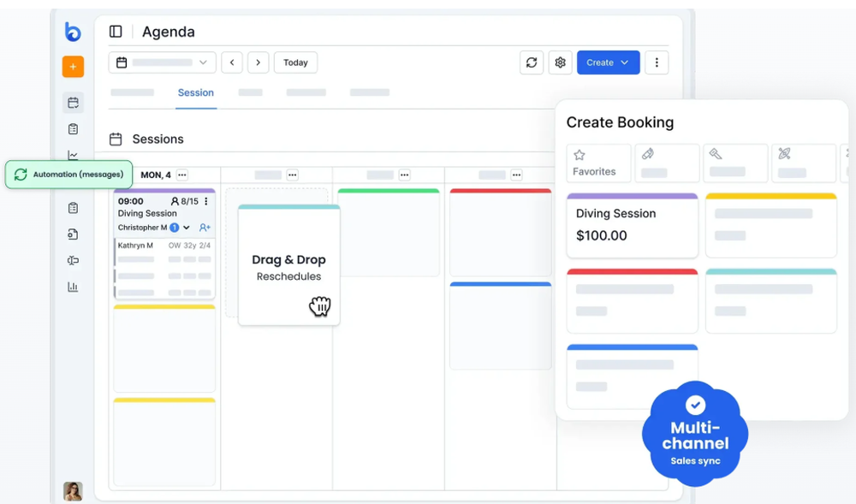Open MON, 4 column options menu

click(x=182, y=175)
